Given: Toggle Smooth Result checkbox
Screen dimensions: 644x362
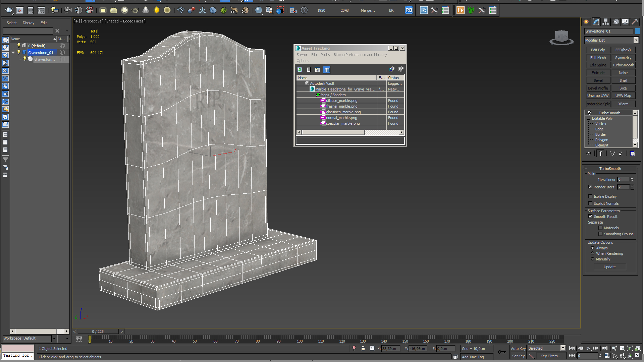Looking at the screenshot, I should [590, 216].
